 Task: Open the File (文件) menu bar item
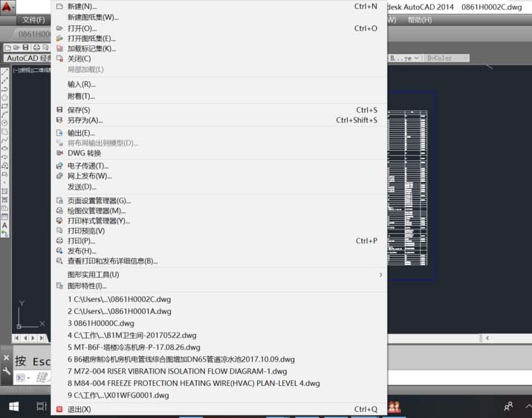click(33, 20)
